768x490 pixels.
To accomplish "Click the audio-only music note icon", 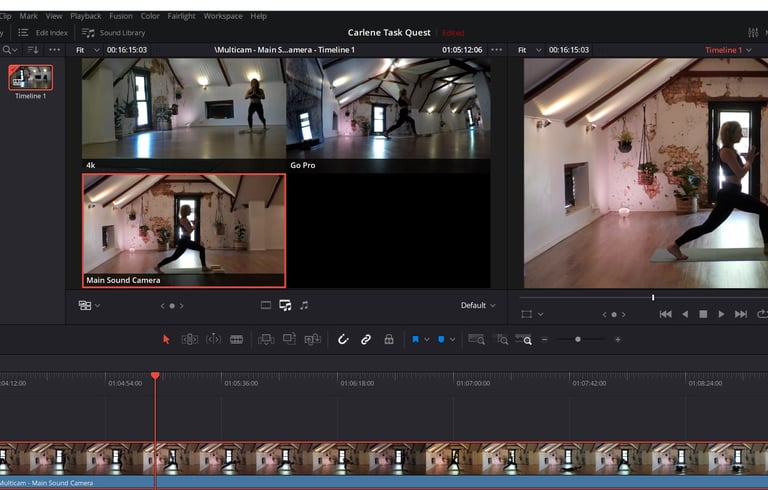I will (304, 305).
